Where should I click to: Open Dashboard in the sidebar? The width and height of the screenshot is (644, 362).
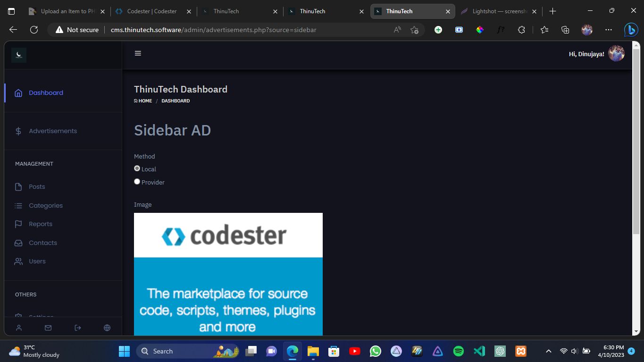(x=46, y=93)
